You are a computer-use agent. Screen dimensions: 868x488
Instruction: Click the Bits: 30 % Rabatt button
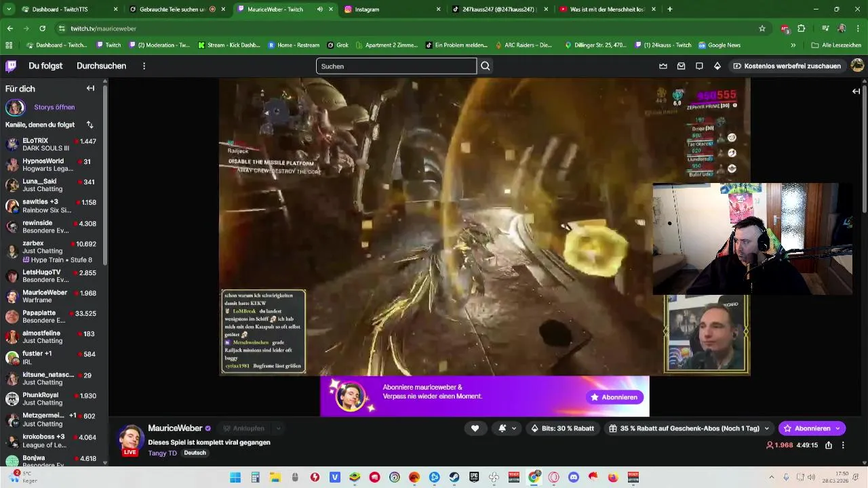tap(562, 428)
